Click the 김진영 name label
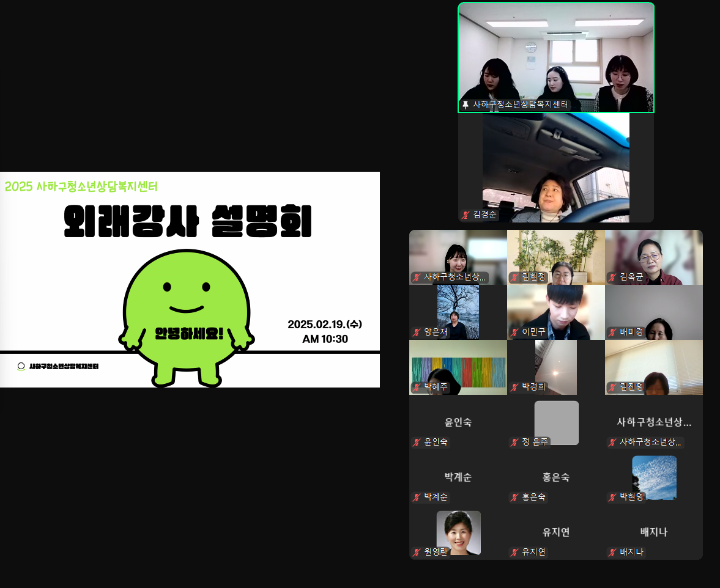 point(631,387)
